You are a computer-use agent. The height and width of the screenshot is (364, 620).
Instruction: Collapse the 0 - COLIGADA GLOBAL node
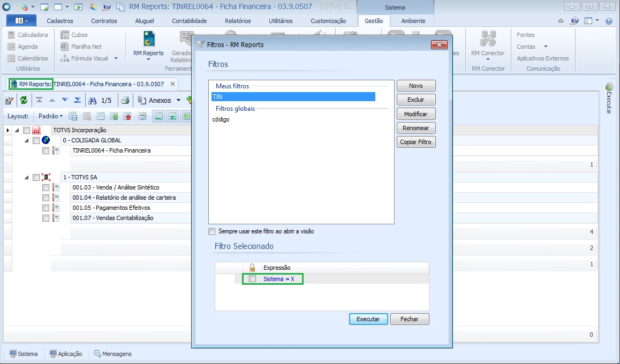(x=26, y=140)
